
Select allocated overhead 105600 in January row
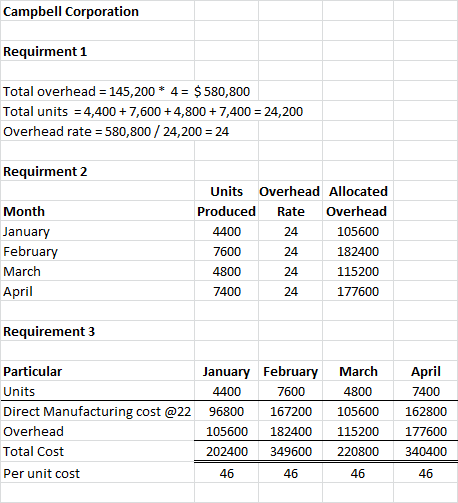(x=358, y=232)
